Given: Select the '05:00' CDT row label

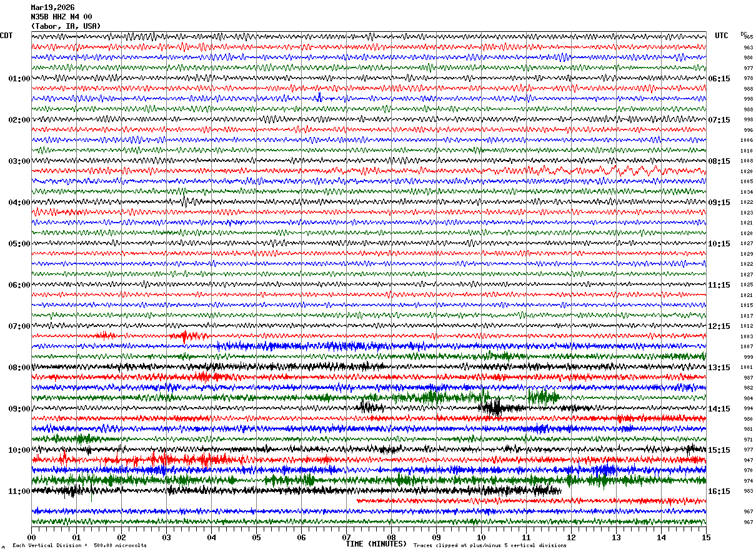Looking at the screenshot, I should (x=19, y=244).
